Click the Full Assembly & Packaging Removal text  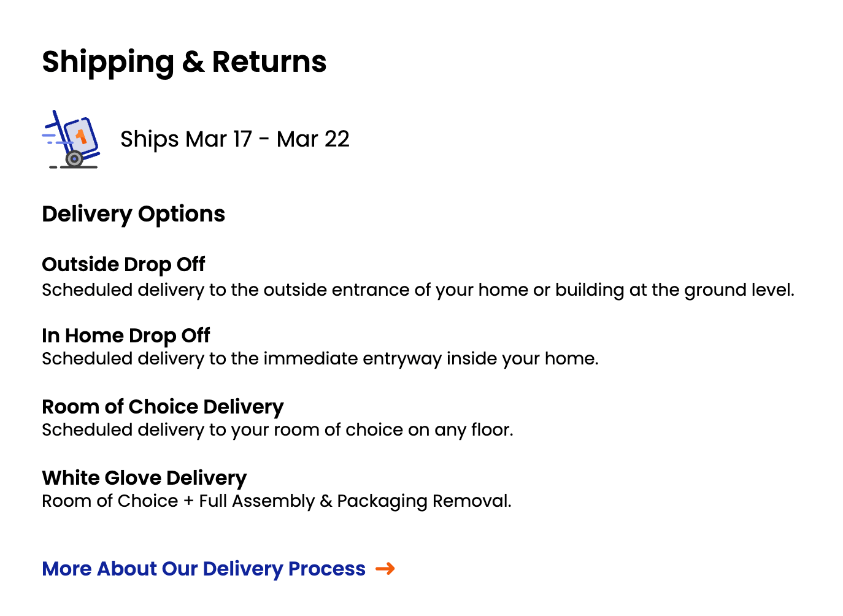(355, 501)
